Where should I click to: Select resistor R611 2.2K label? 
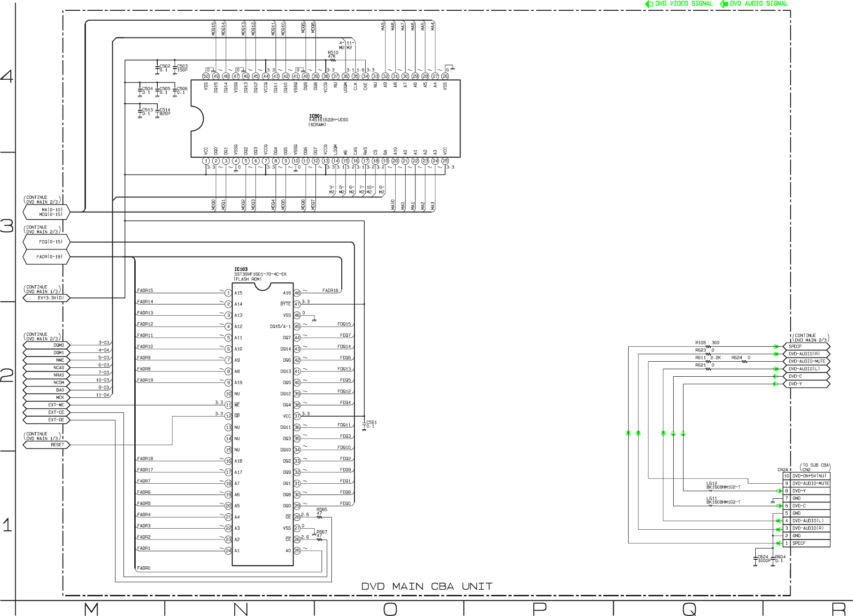click(708, 358)
